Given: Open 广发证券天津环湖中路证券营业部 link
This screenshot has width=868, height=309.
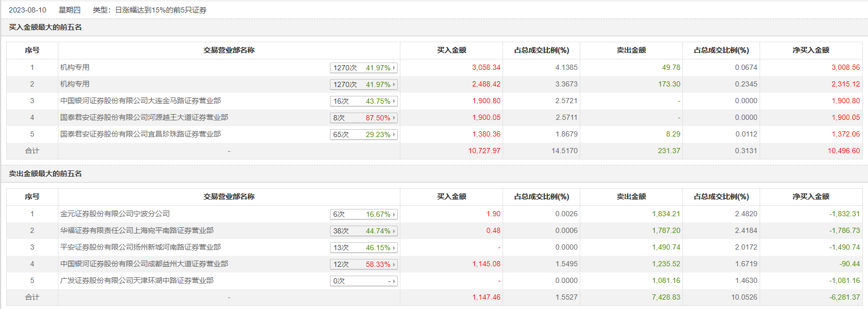Looking at the screenshot, I should tap(137, 280).
